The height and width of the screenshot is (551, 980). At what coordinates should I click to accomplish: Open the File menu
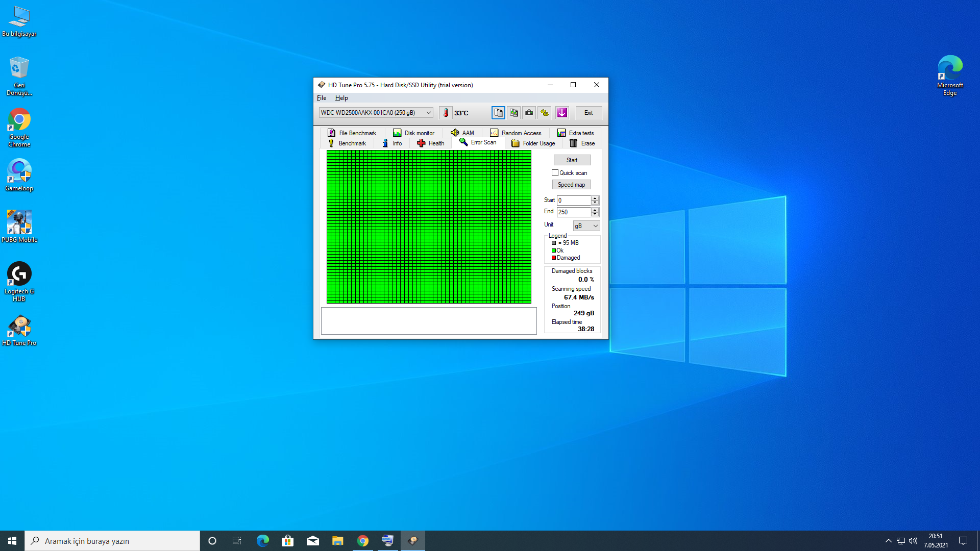(322, 98)
